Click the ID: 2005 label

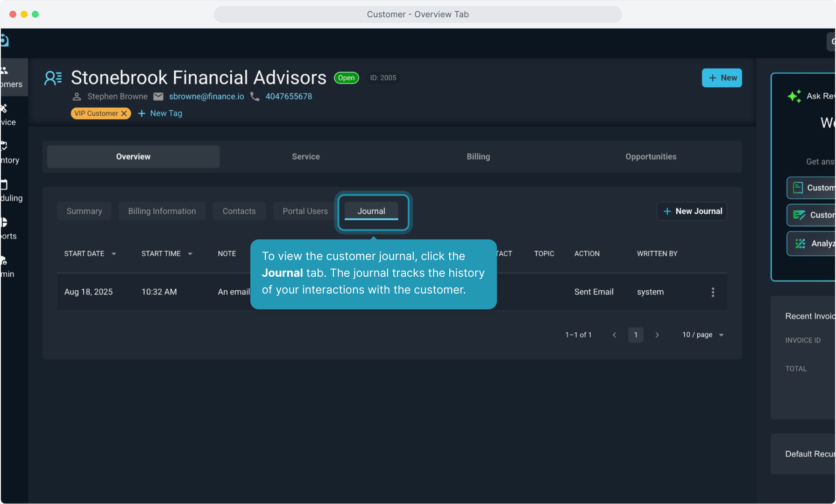point(383,78)
